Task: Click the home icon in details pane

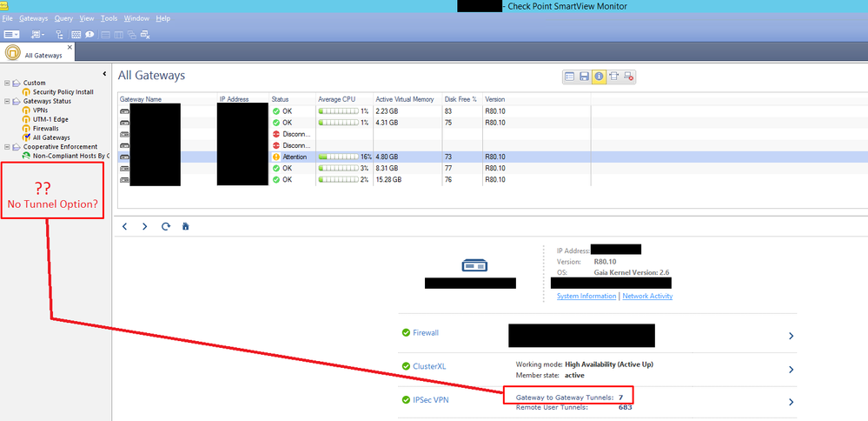Action: pos(185,226)
